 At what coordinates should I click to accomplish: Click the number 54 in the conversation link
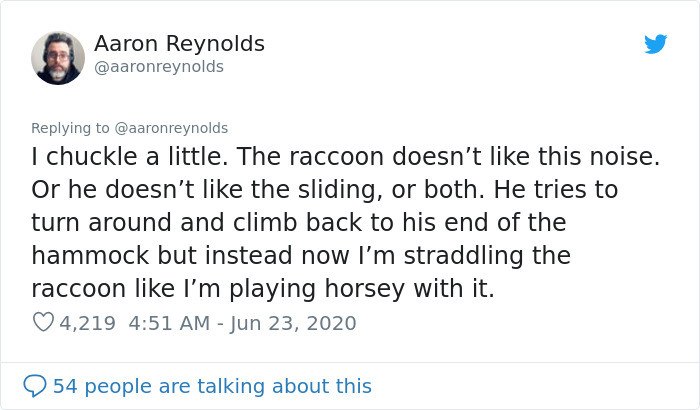click(x=64, y=386)
